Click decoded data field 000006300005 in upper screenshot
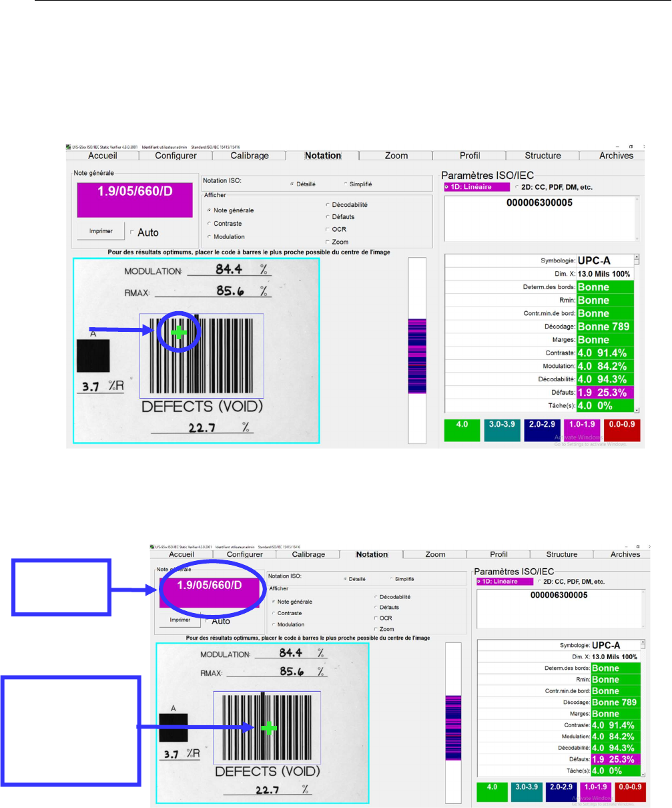 [x=542, y=218]
